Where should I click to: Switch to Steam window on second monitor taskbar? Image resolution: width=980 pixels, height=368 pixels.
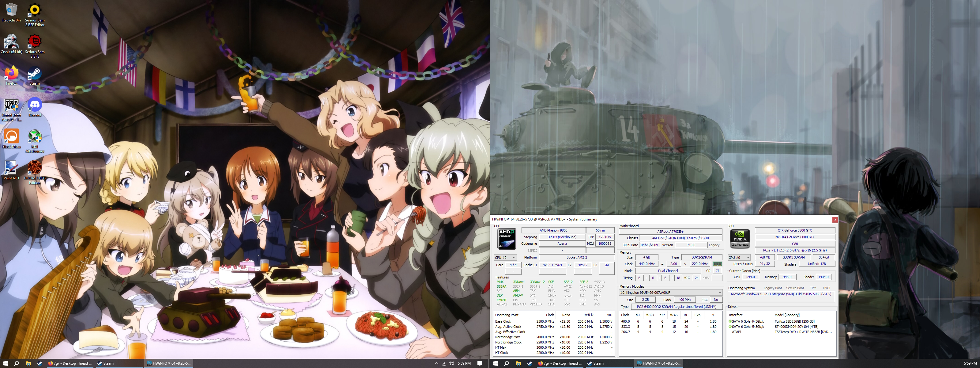pos(609,363)
